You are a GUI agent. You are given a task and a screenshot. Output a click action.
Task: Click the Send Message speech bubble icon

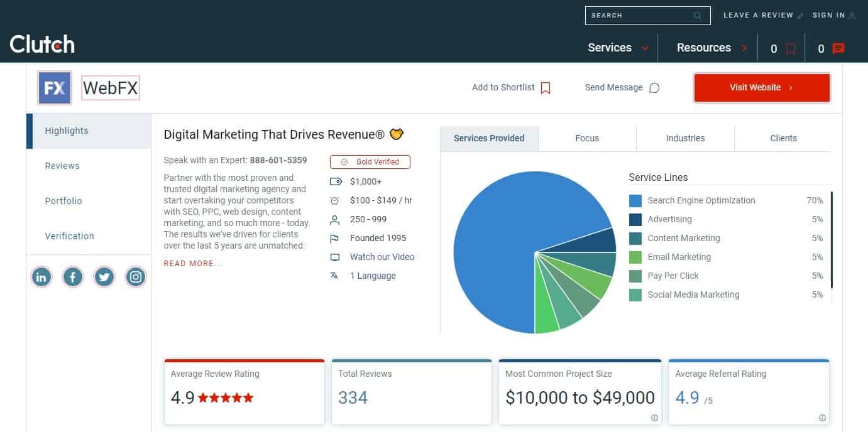pos(654,88)
